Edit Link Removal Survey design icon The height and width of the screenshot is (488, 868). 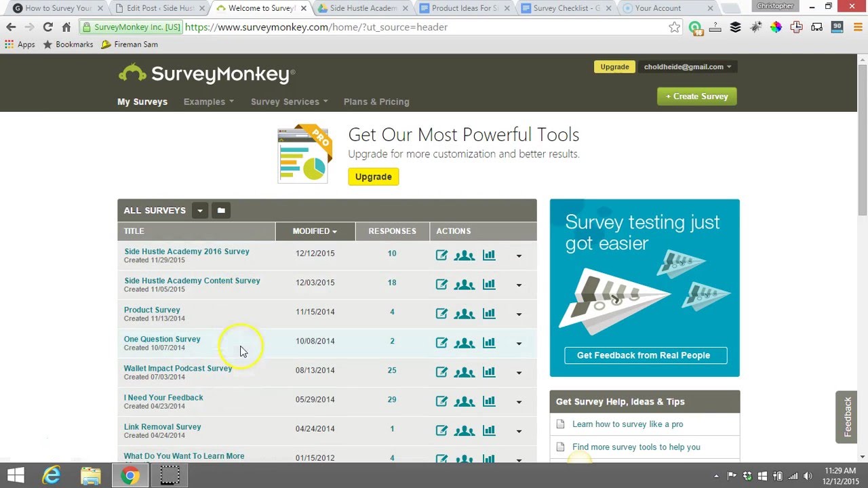click(x=441, y=430)
